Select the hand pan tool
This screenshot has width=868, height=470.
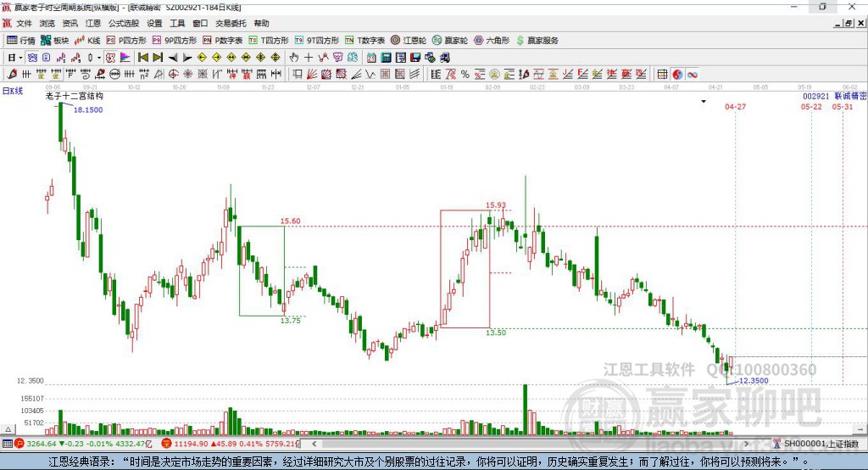point(294,57)
